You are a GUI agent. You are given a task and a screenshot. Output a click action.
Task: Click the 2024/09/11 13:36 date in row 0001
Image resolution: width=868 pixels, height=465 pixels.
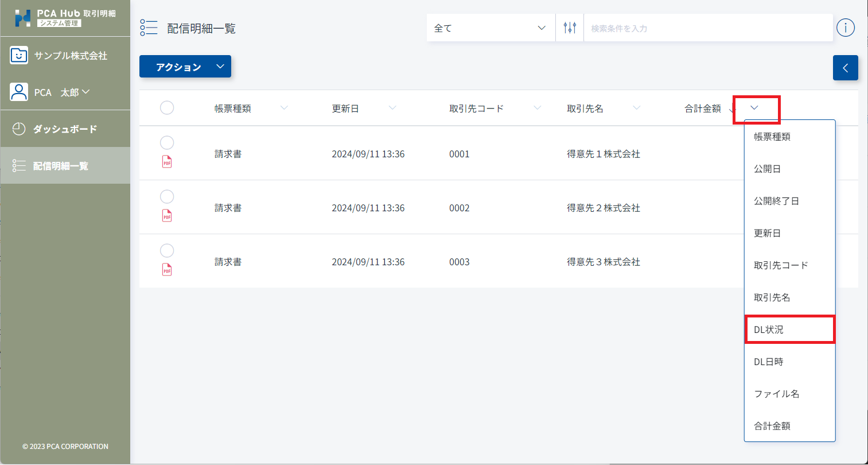point(368,154)
